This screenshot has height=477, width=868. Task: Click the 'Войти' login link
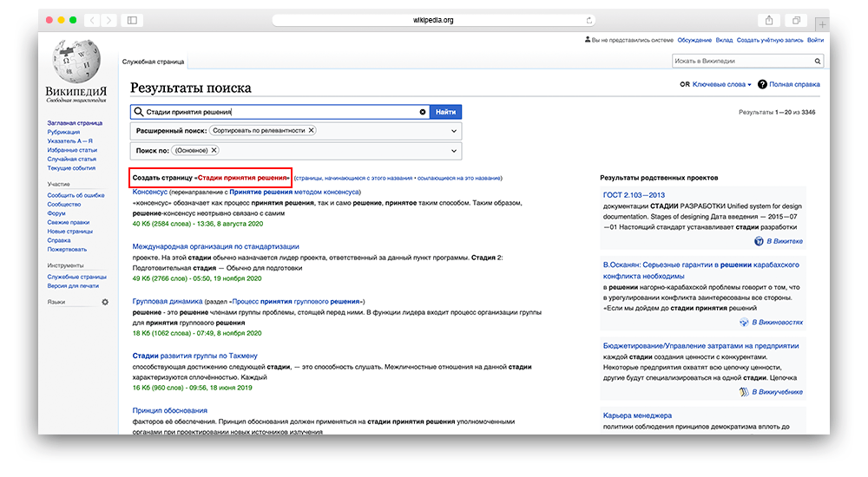pos(815,40)
